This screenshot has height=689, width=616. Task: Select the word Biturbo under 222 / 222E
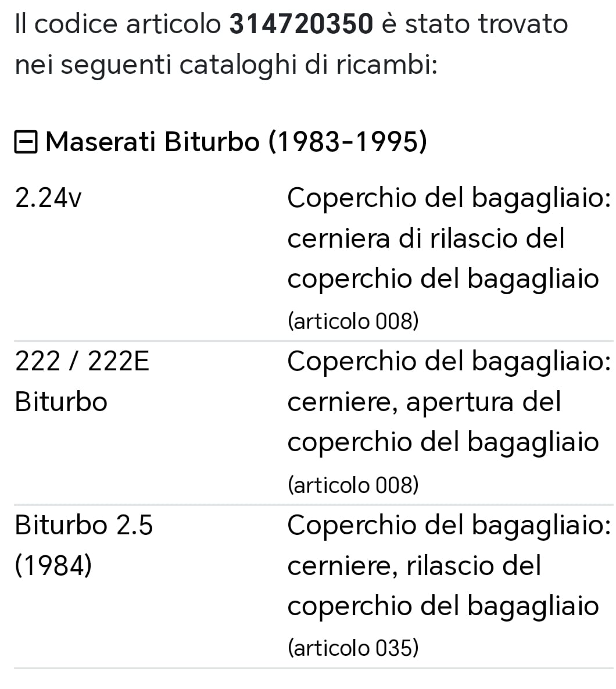[x=61, y=401]
